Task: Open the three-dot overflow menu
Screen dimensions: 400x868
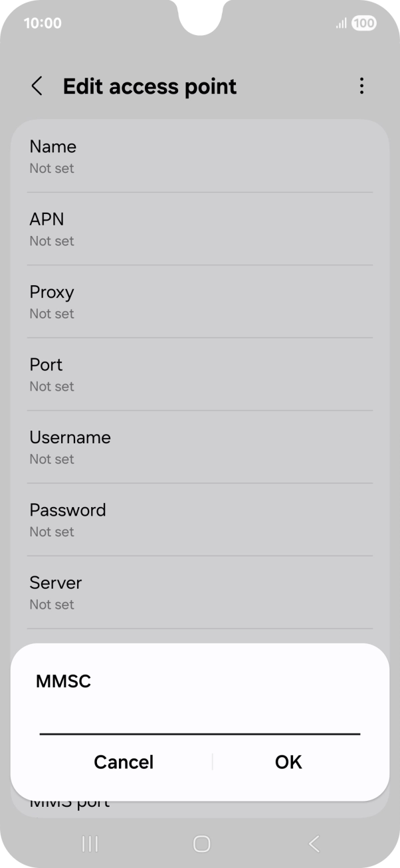Action: [362, 86]
